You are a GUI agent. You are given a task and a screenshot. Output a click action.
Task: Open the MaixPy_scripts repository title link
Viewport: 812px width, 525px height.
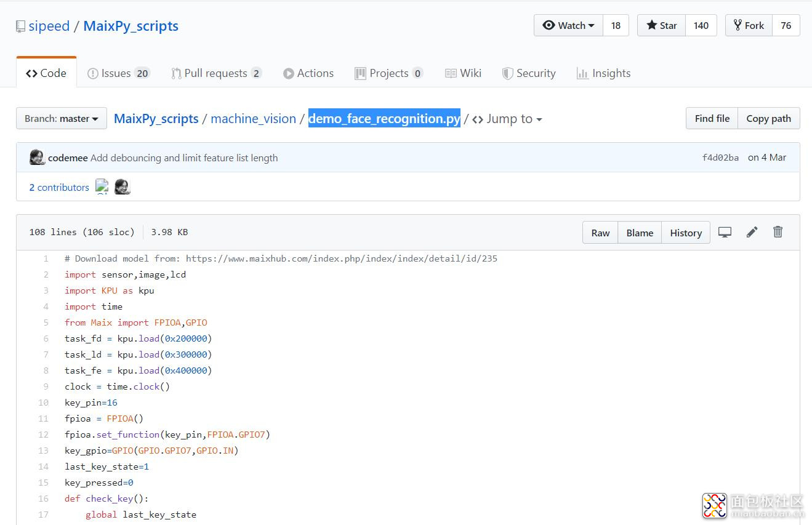(131, 26)
